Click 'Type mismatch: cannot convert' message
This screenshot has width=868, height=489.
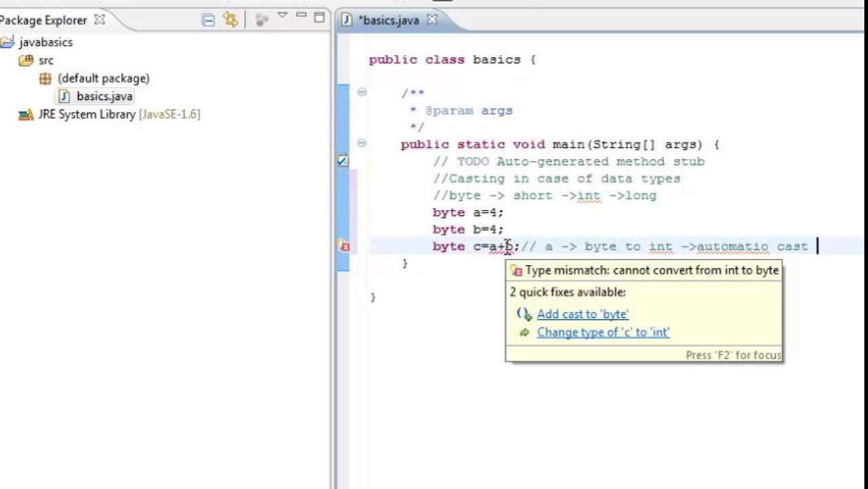(651, 270)
